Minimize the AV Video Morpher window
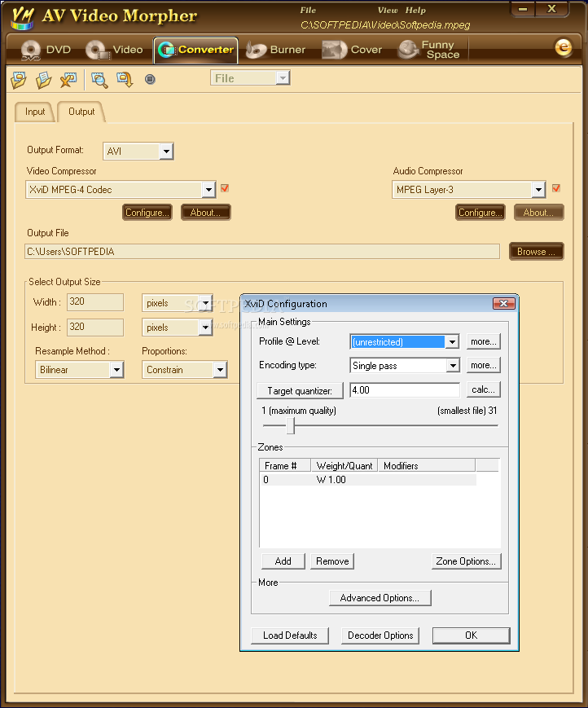The image size is (588, 708). click(x=523, y=9)
